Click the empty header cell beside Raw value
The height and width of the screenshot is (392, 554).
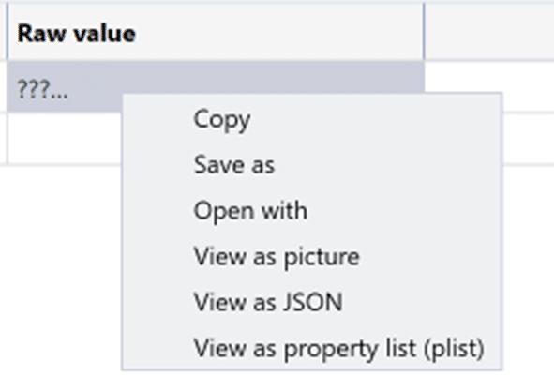[x=489, y=33]
